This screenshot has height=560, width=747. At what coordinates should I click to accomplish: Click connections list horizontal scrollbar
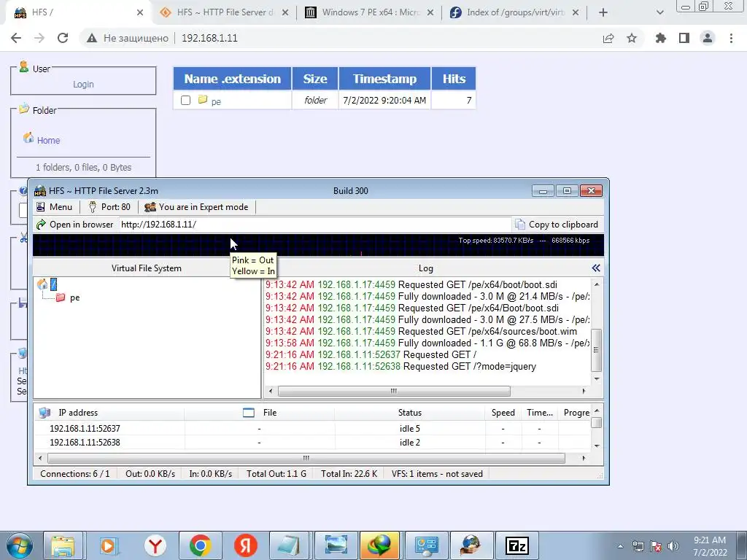[x=306, y=458]
